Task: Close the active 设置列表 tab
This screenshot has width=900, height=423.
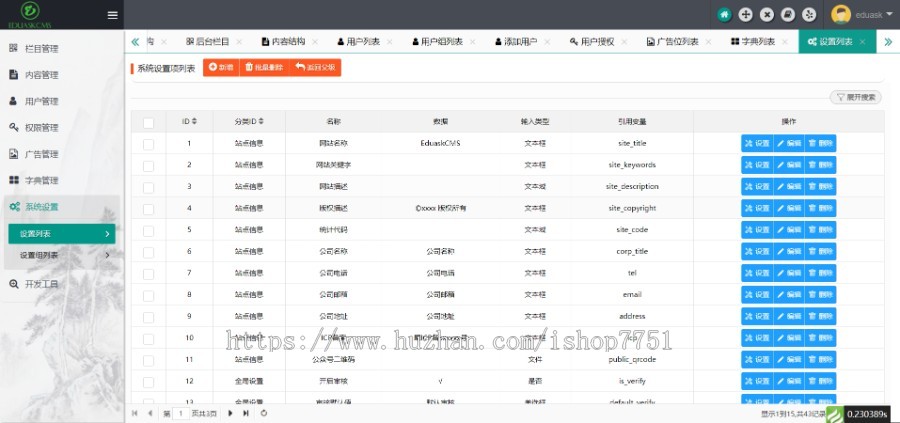Action: pos(862,42)
